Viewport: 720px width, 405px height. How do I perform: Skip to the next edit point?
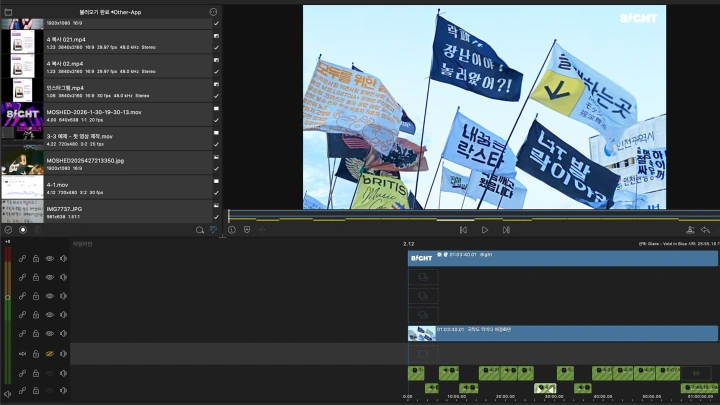coord(506,230)
